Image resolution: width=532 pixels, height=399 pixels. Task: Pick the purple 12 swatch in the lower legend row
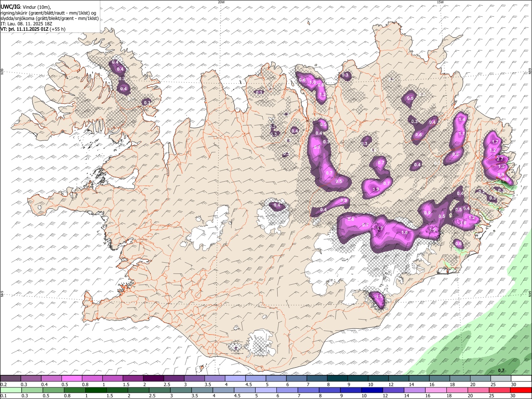tap(392, 390)
